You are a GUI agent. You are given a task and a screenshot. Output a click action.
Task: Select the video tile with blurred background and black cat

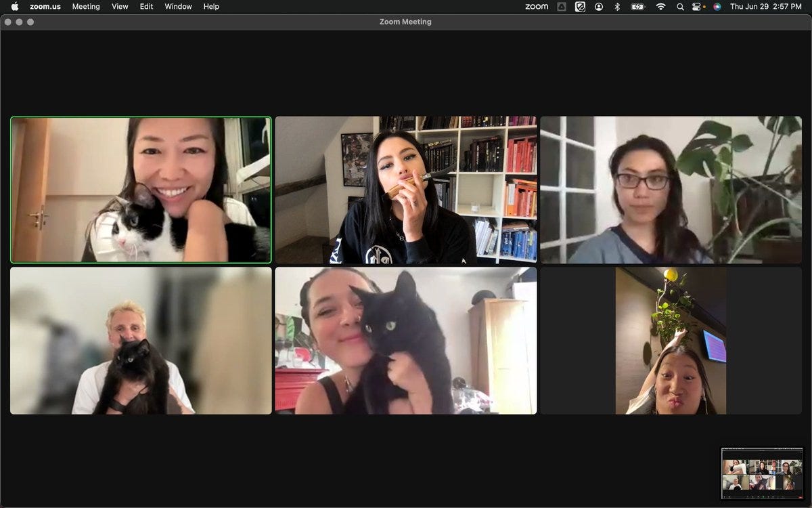point(141,341)
